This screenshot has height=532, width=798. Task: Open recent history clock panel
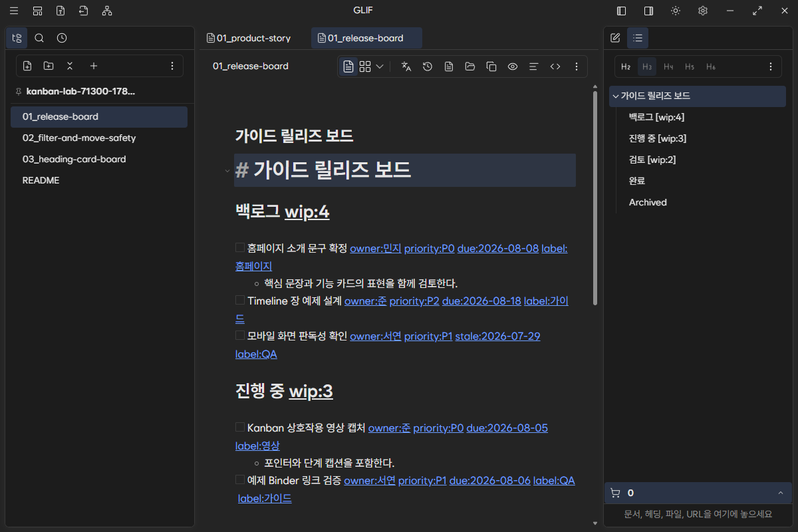click(62, 38)
